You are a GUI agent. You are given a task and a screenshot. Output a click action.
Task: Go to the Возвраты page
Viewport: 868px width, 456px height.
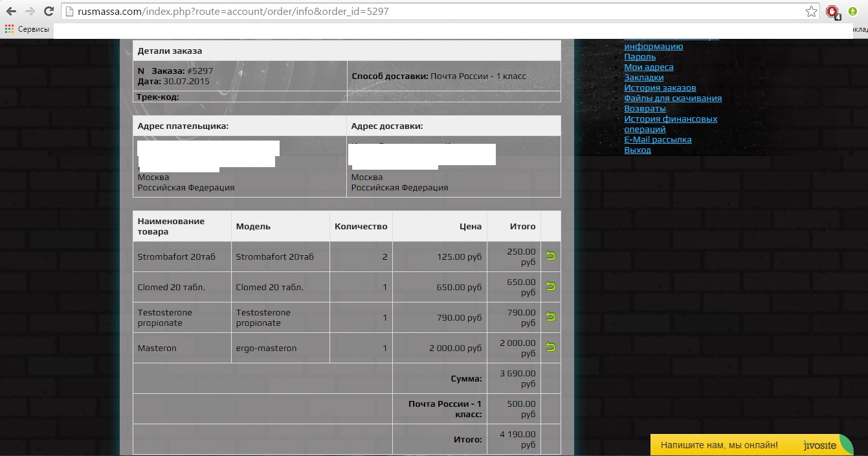[645, 109]
